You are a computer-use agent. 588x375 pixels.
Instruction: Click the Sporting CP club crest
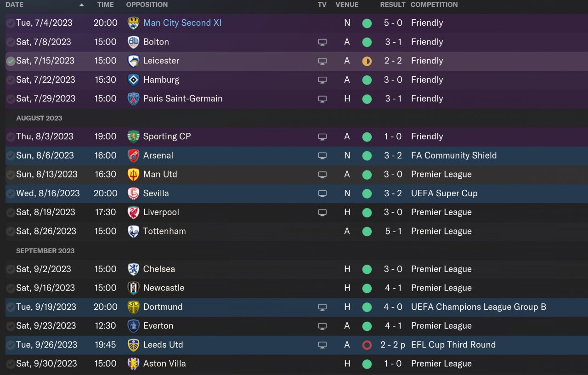[133, 136]
